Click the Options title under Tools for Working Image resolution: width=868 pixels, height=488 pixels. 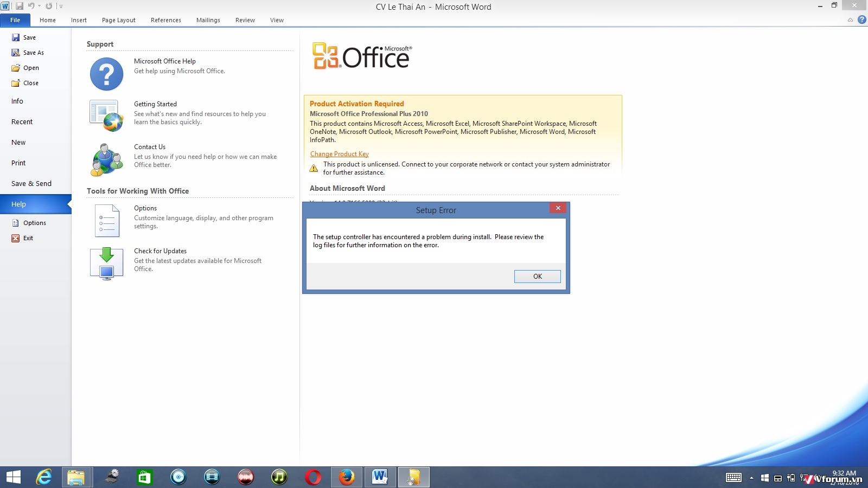tap(145, 208)
